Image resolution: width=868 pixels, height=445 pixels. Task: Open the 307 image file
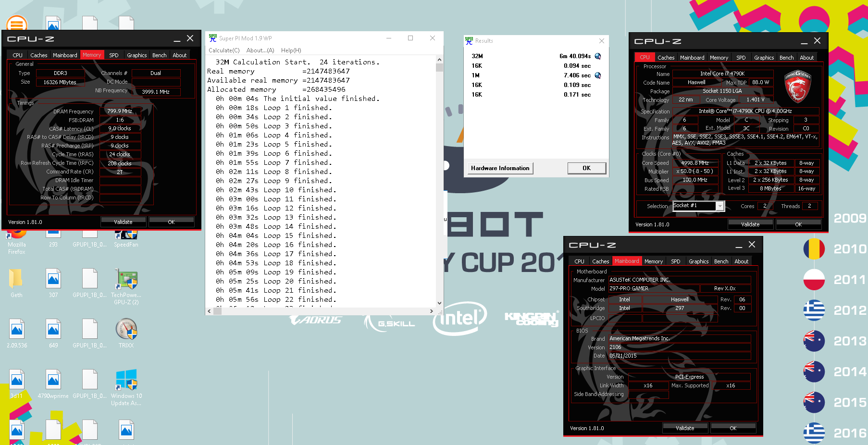[x=53, y=284]
